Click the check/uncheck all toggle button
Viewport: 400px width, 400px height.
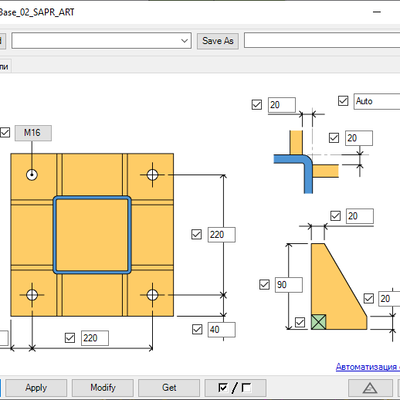point(235,388)
